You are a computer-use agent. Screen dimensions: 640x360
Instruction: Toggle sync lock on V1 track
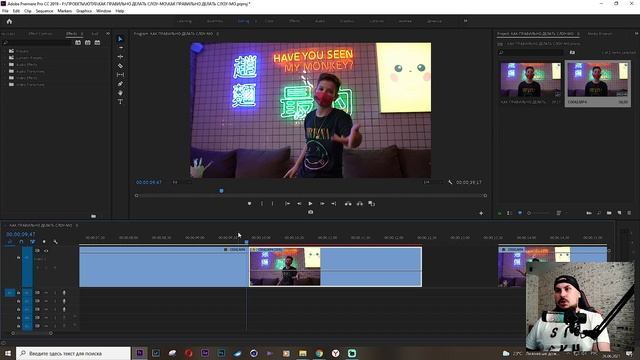(37, 251)
